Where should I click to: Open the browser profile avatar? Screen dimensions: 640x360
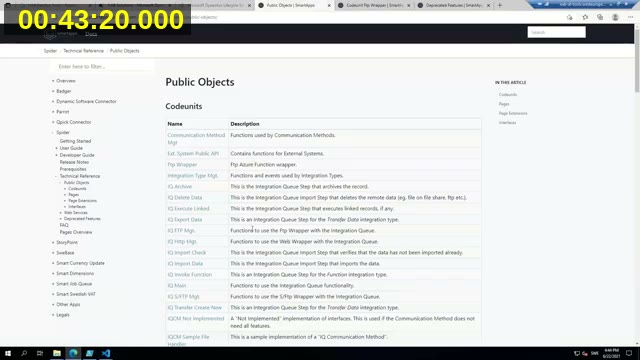click(615, 17)
